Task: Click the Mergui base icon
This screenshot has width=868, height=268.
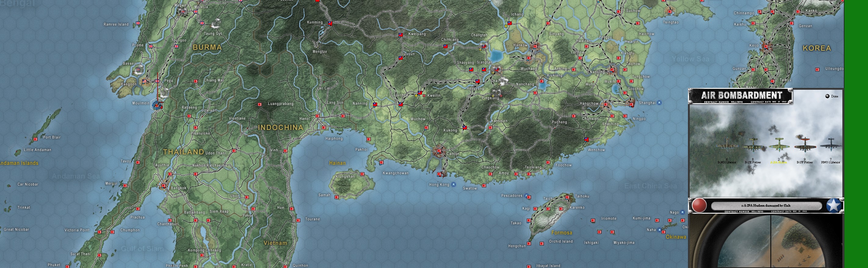Action: tap(125, 185)
